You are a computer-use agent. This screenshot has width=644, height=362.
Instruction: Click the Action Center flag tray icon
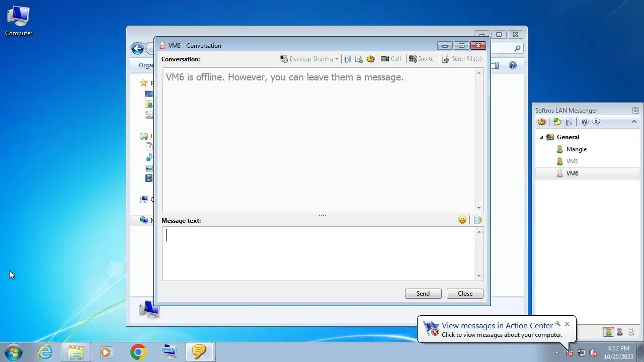coord(569,352)
